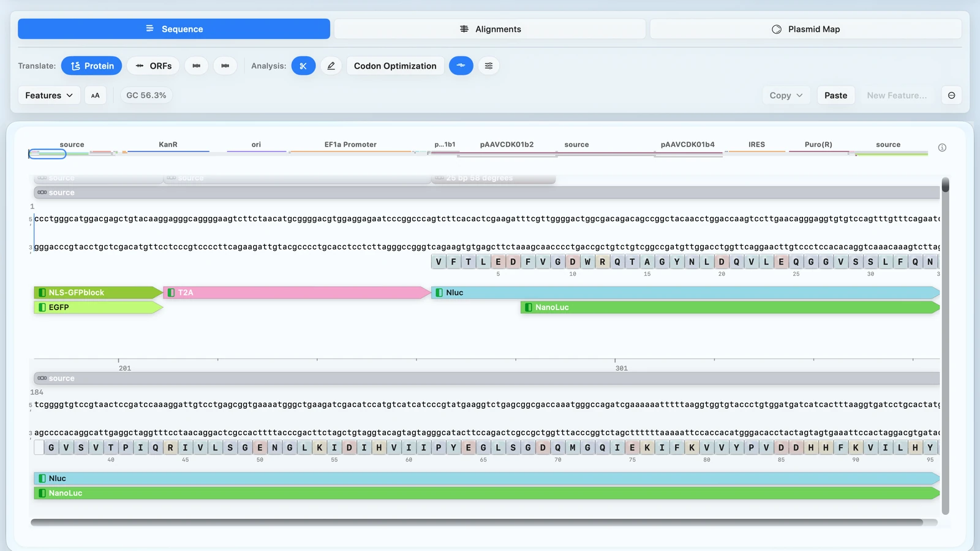Select pAAVCDK01b4 in the minimap
The width and height of the screenshot is (980, 551).
point(687,145)
